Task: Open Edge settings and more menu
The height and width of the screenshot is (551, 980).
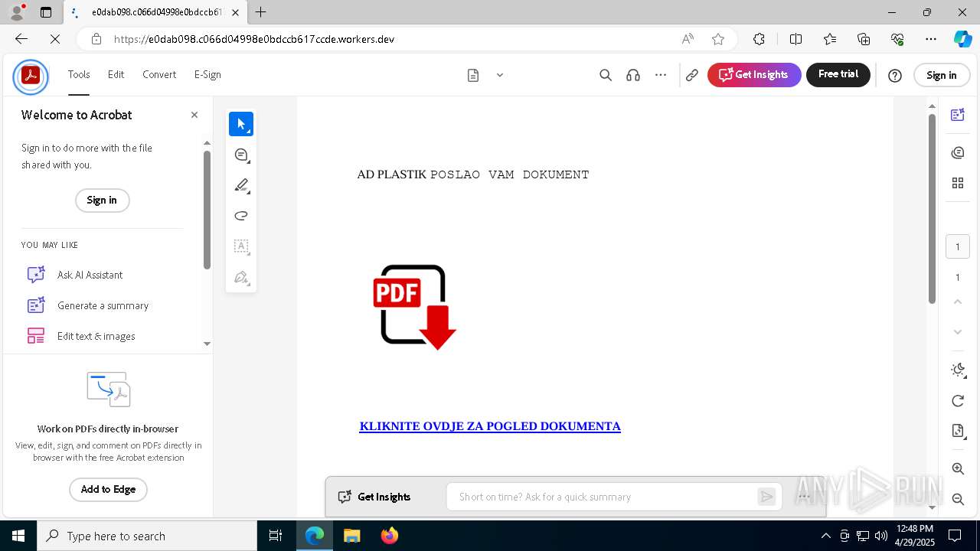Action: [x=931, y=39]
